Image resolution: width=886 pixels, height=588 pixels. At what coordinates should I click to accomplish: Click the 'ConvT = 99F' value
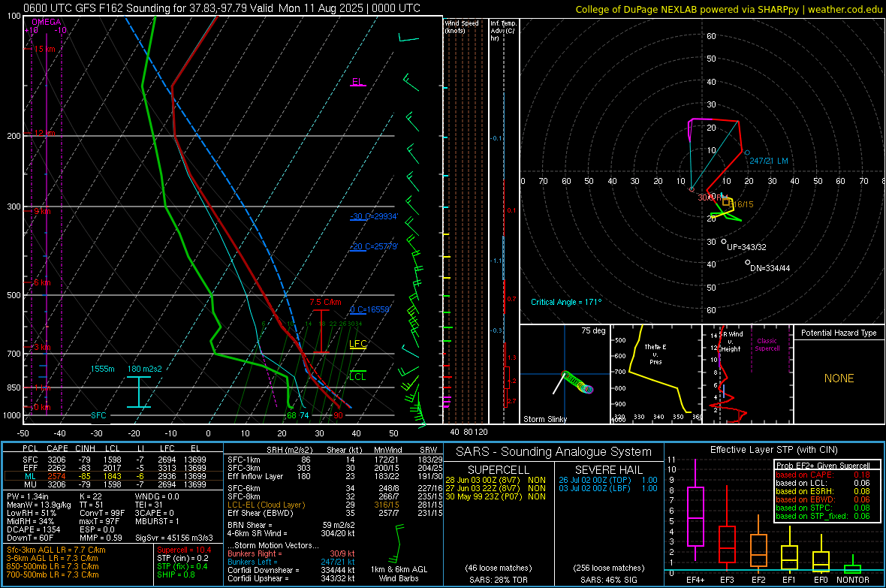click(101, 513)
